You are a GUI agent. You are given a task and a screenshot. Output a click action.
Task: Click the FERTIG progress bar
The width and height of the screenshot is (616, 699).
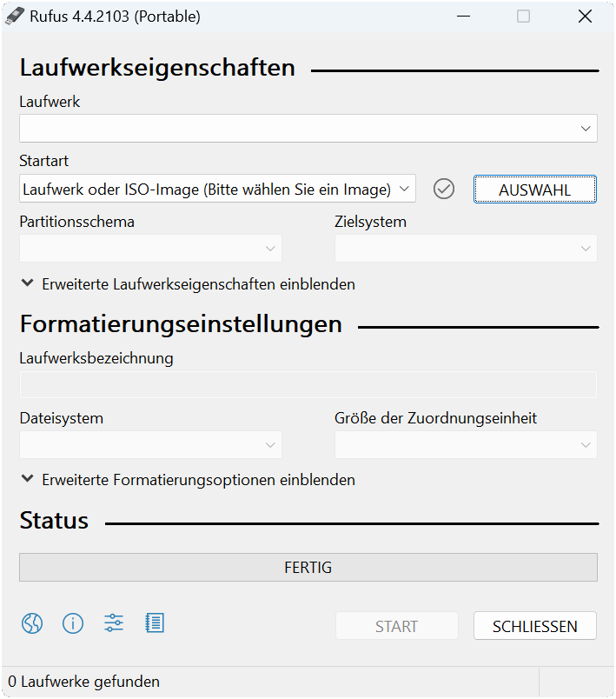coord(308,568)
